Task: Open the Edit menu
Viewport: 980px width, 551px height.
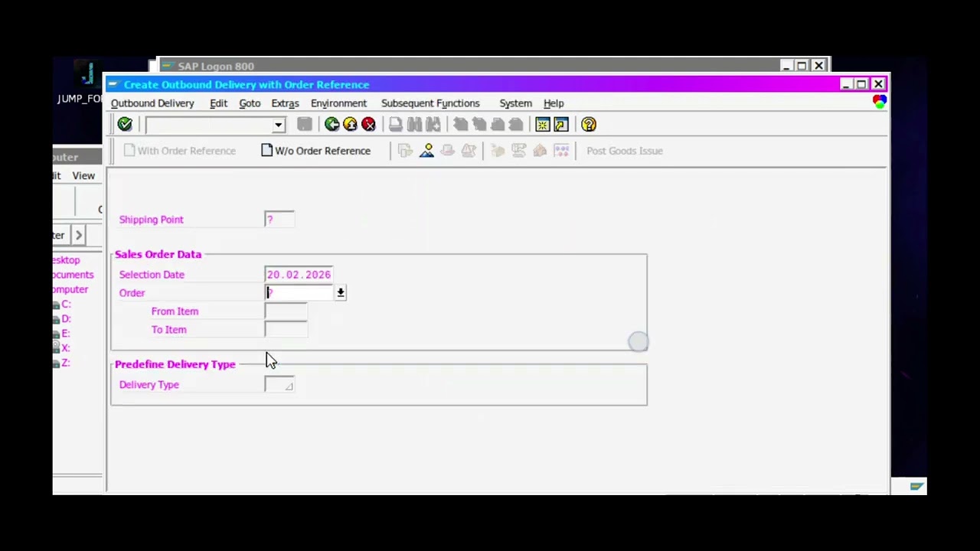Action: [x=218, y=103]
